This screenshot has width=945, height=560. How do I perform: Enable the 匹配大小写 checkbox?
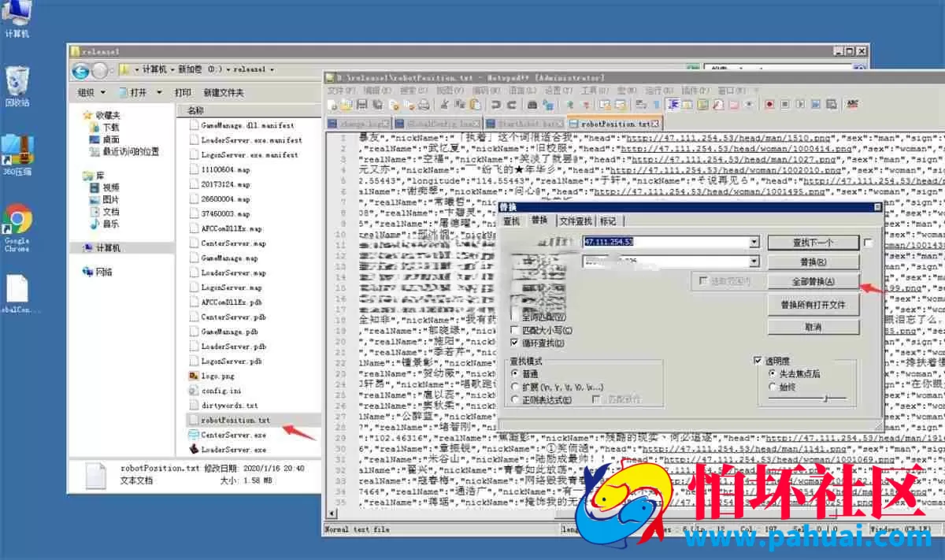point(515,330)
